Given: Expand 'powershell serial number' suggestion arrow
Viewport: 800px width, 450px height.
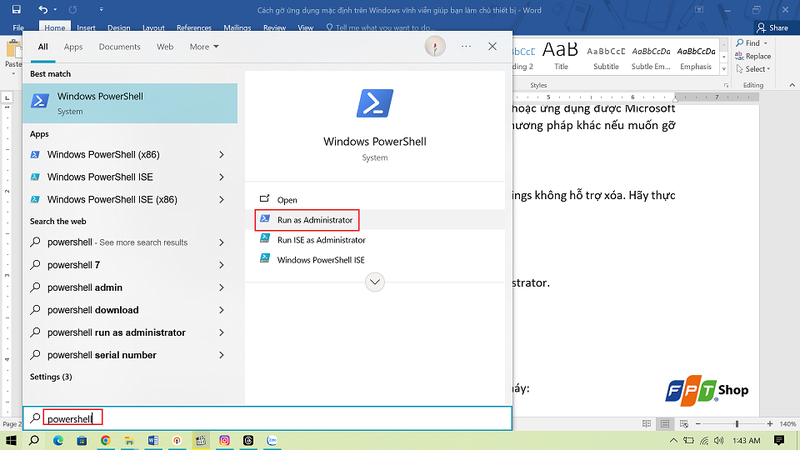Looking at the screenshot, I should 222,355.
